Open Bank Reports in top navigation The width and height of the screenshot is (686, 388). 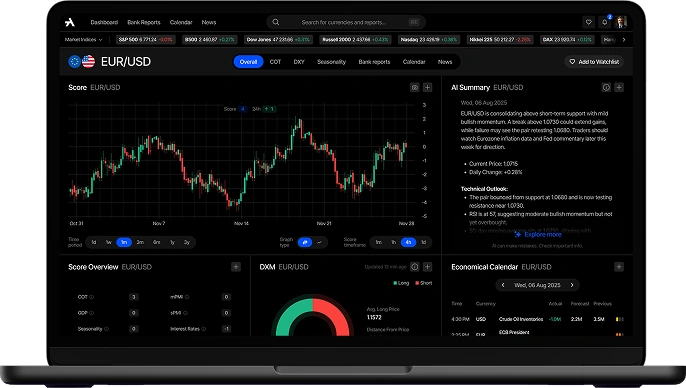[x=144, y=22]
